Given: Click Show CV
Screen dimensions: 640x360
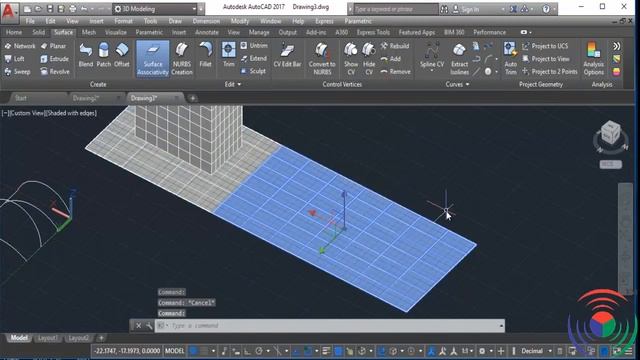Looking at the screenshot, I should point(351,59).
